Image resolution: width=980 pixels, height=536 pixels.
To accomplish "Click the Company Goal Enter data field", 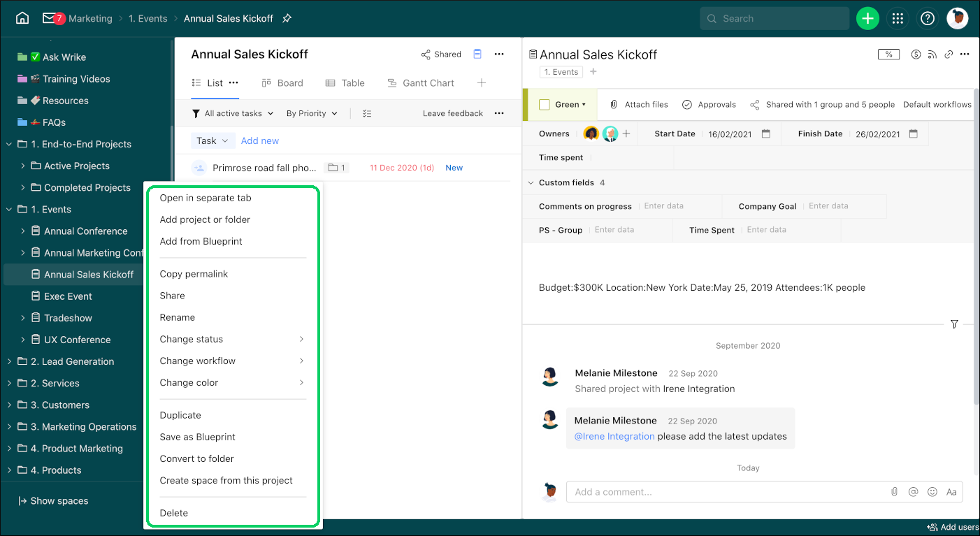I will 828,206.
